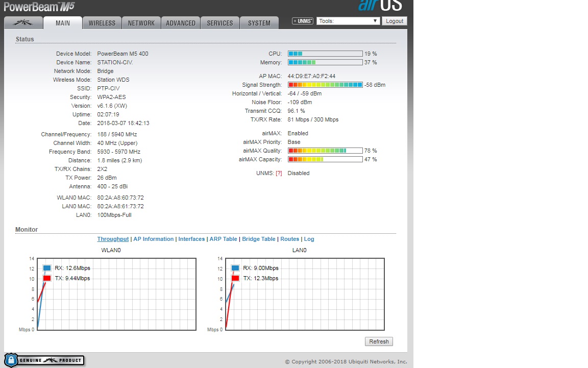
Task: Select the device name STATION-CIV
Action: pyautogui.click(x=115, y=62)
